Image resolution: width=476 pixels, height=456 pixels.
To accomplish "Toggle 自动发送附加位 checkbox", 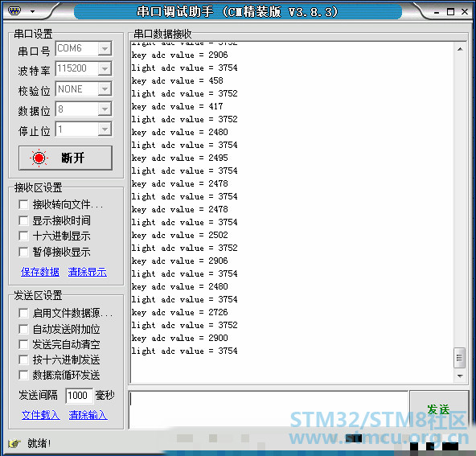I will 23,329.
